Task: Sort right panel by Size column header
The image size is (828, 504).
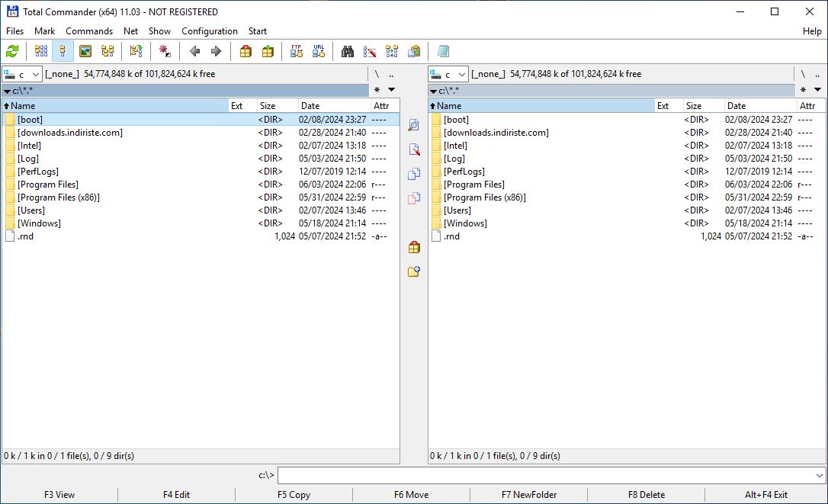Action: click(x=703, y=106)
